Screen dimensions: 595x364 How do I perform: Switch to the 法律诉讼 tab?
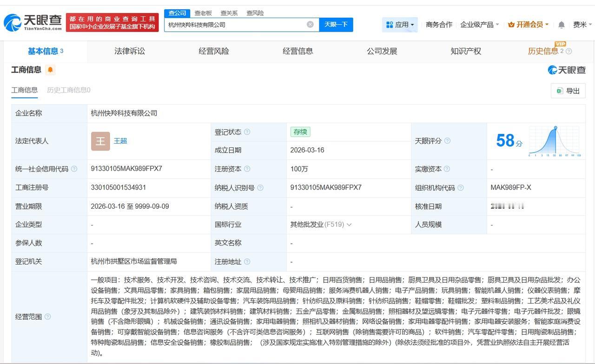(129, 51)
